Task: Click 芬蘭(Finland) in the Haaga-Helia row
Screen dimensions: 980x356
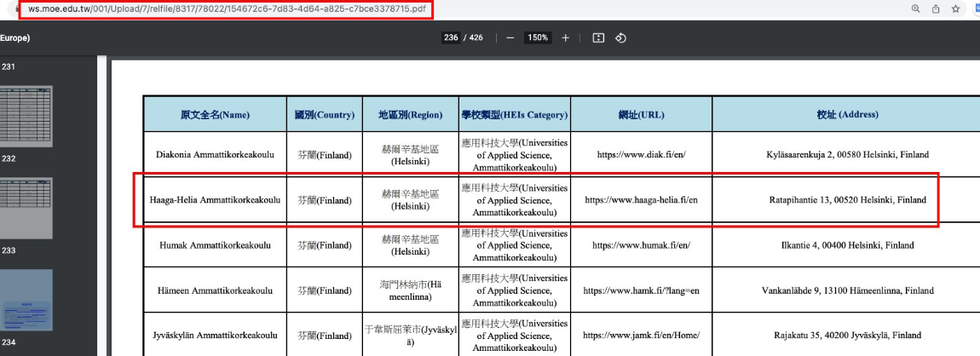Action: click(325, 200)
